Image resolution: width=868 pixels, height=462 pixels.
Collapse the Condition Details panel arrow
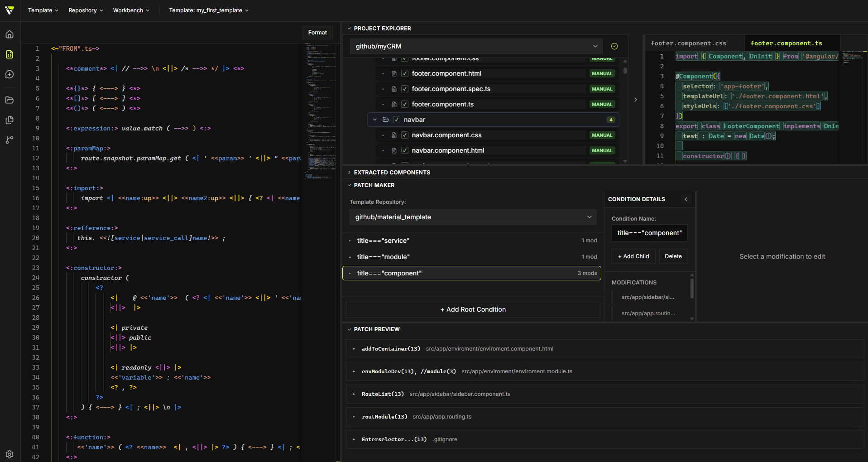click(686, 199)
